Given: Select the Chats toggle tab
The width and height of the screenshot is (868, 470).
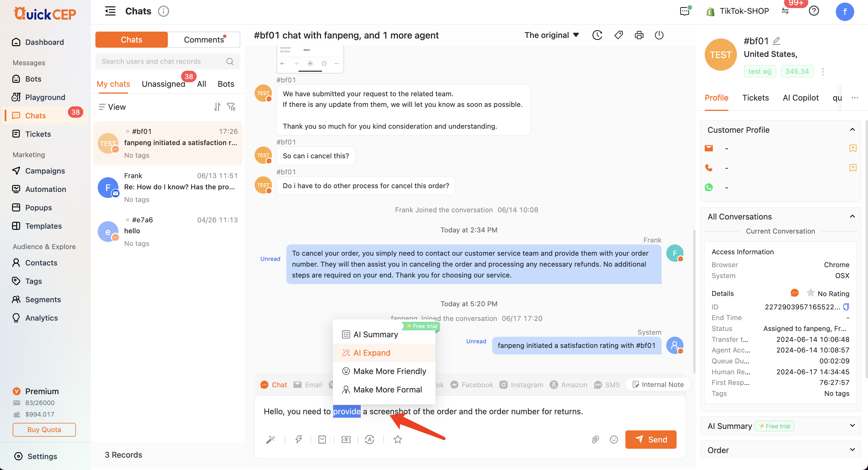Looking at the screenshot, I should coord(131,39).
